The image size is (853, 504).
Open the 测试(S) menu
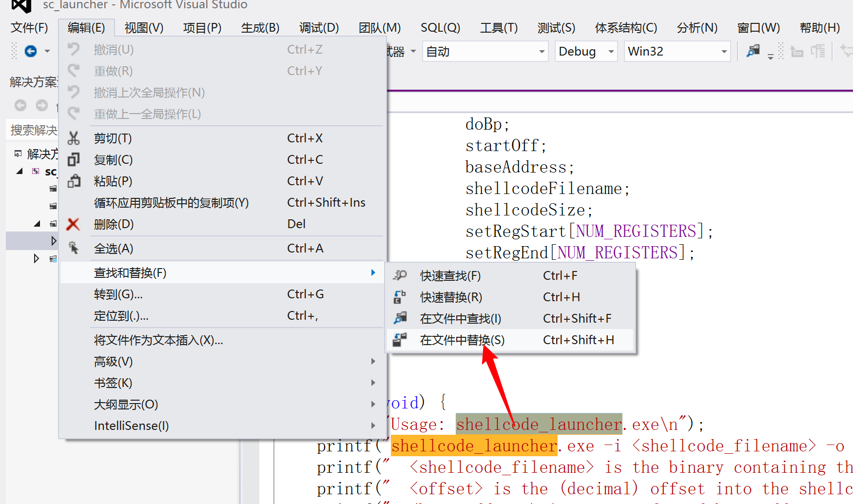556,28
